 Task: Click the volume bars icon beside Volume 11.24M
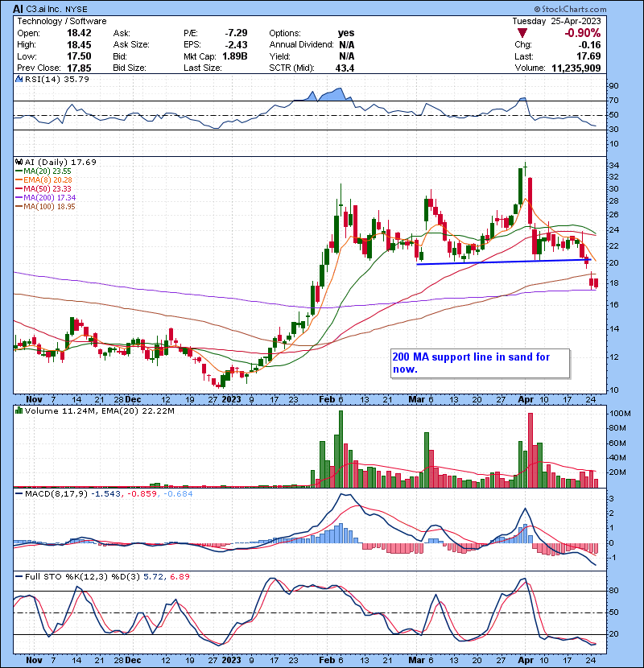click(x=19, y=410)
